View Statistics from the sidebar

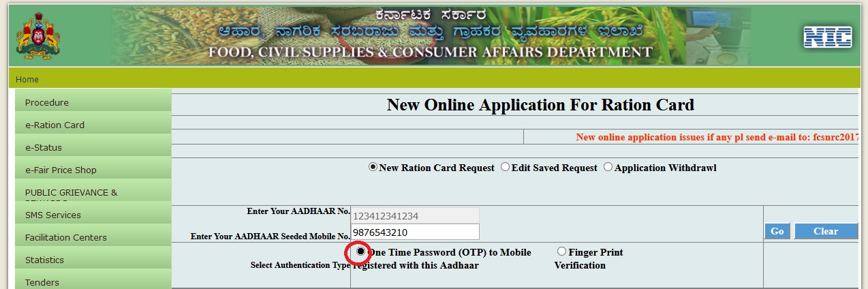click(44, 260)
